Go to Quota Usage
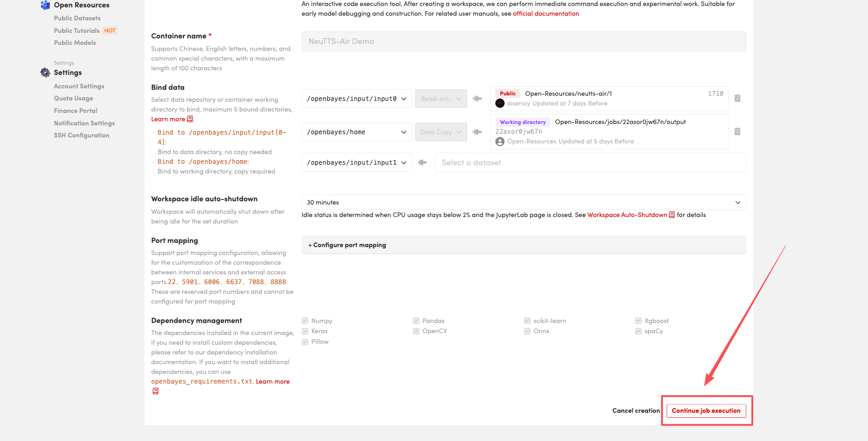 click(x=73, y=98)
